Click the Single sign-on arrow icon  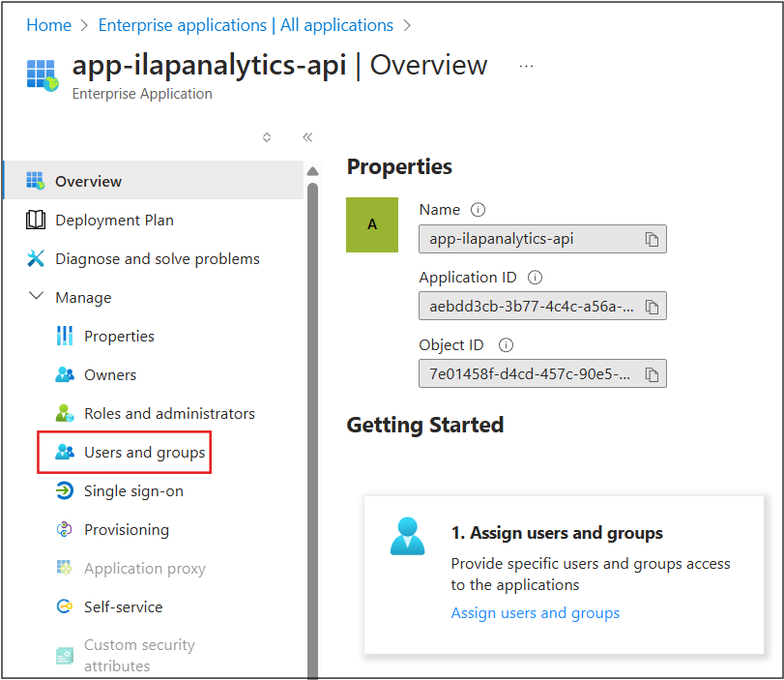[x=65, y=490]
